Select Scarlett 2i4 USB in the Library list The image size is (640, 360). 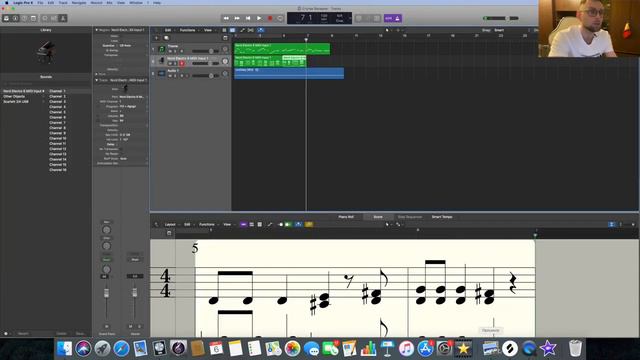pos(16,102)
